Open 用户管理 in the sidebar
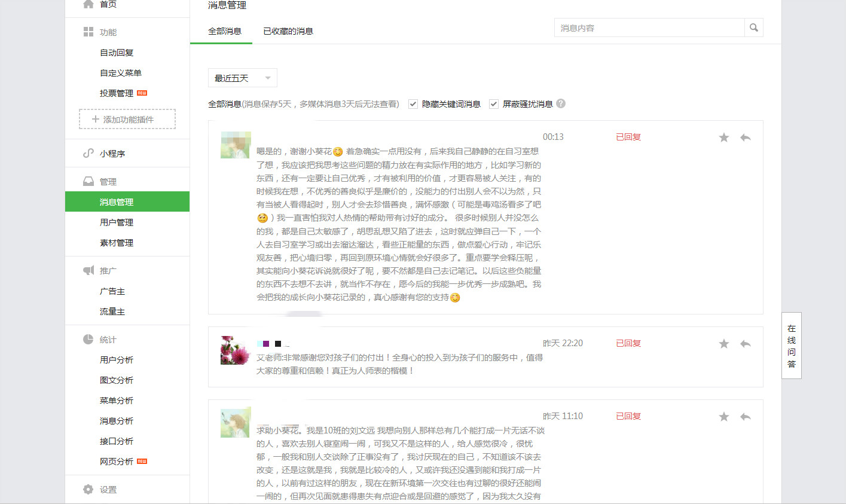 click(117, 222)
